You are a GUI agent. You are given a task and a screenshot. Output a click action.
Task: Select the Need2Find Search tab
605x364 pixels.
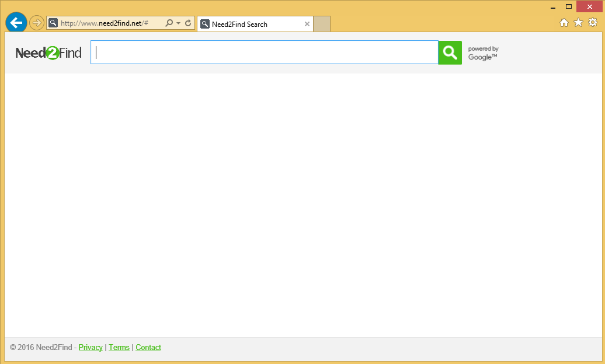pos(251,24)
